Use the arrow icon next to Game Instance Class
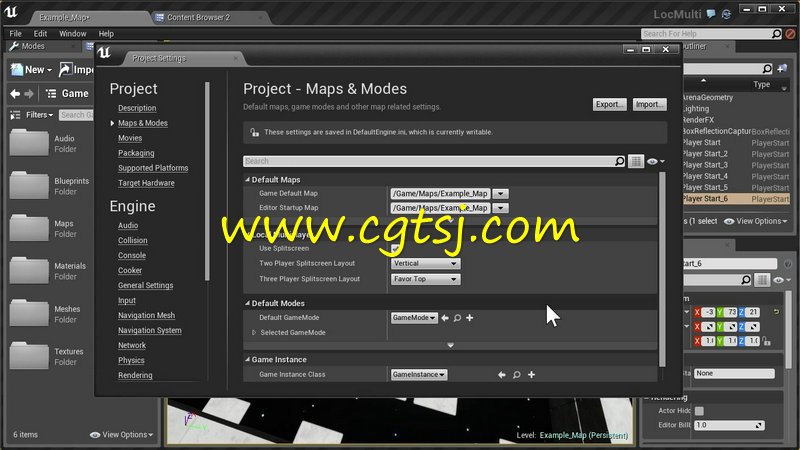800x450 pixels. coord(502,374)
